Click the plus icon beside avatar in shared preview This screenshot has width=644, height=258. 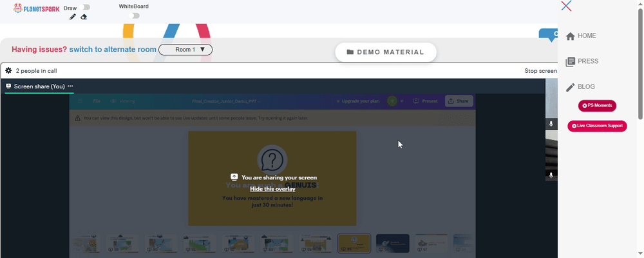coord(402,101)
